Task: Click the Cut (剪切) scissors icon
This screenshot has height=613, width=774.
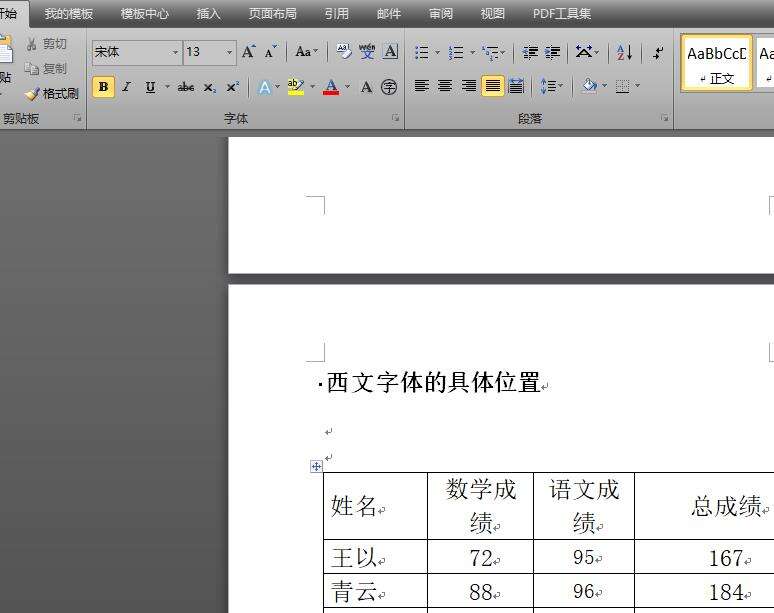Action: coord(32,44)
